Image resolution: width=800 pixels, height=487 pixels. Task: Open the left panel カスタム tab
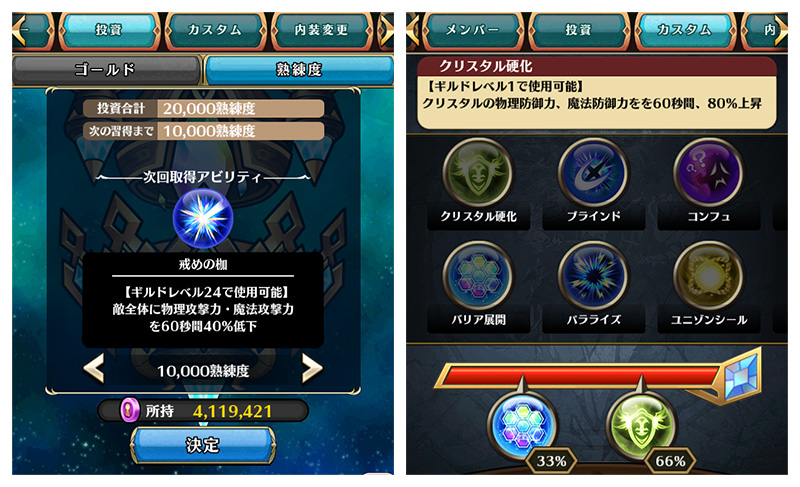tap(215, 31)
